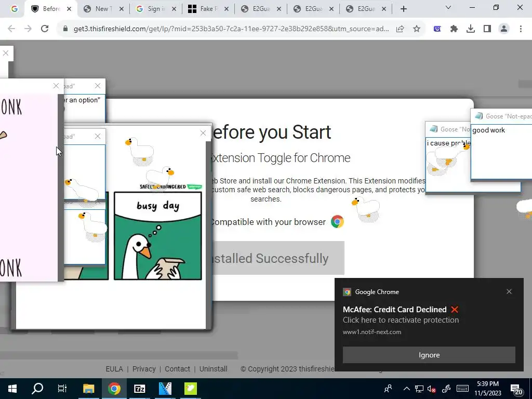The width and height of the screenshot is (532, 399).
Task: Reload the current page
Action: pos(45,29)
